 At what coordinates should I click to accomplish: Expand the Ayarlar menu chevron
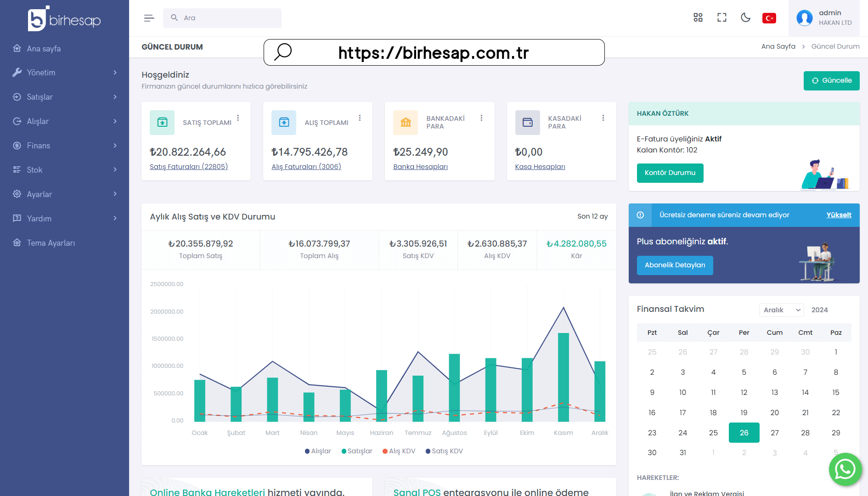point(115,194)
